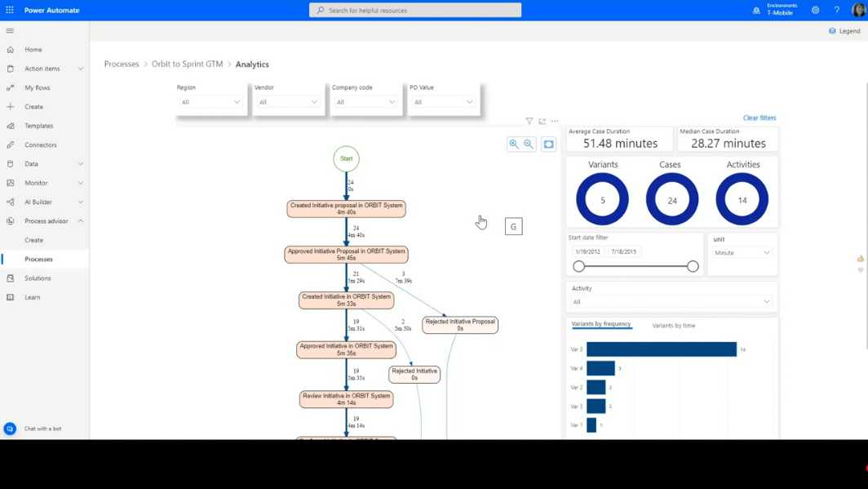Open the Legend panel
Viewport: 868px width, 489px height.
[x=844, y=31]
